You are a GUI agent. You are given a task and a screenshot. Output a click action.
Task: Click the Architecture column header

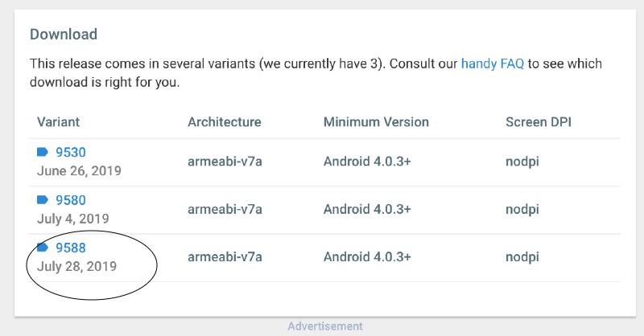(x=225, y=122)
